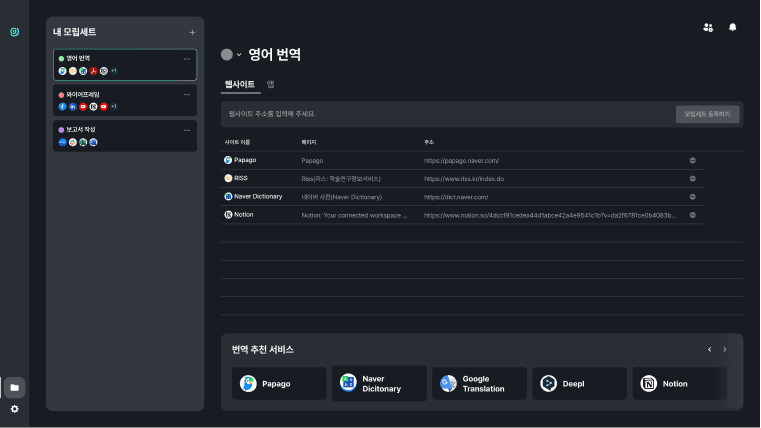Open notifications bell icon

[732, 27]
